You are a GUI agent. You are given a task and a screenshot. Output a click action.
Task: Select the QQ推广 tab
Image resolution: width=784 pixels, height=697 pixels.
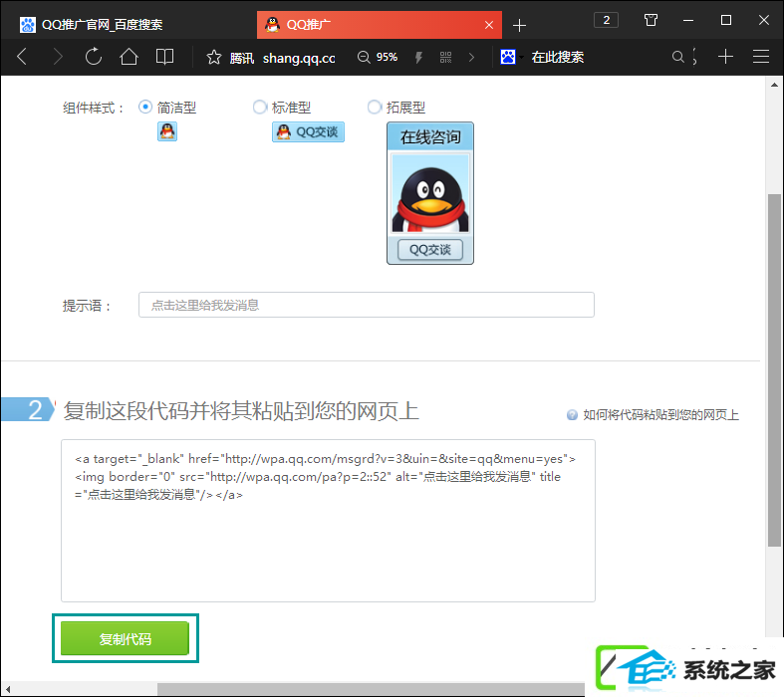coord(379,25)
